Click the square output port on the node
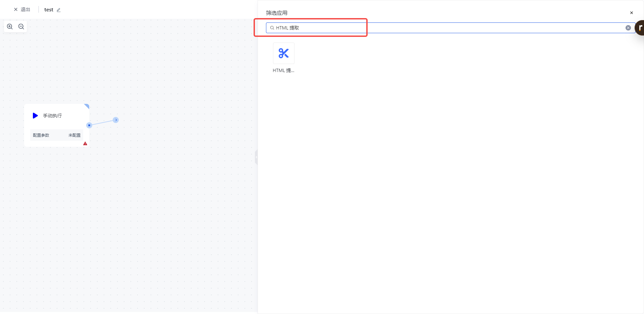Viewport: 644px width, 314px height. pos(89,125)
